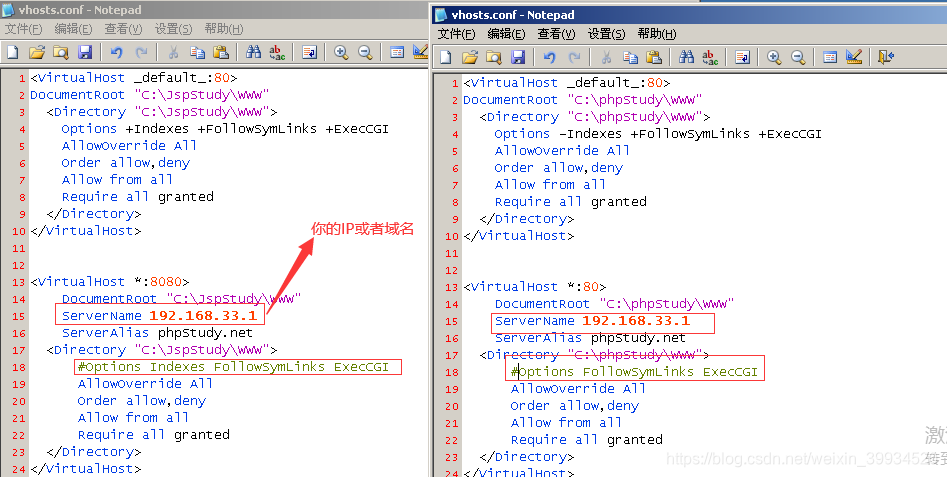947x477 pixels.
Task: Click <VirtualHost *:80> line in right window
Action: coord(534,287)
